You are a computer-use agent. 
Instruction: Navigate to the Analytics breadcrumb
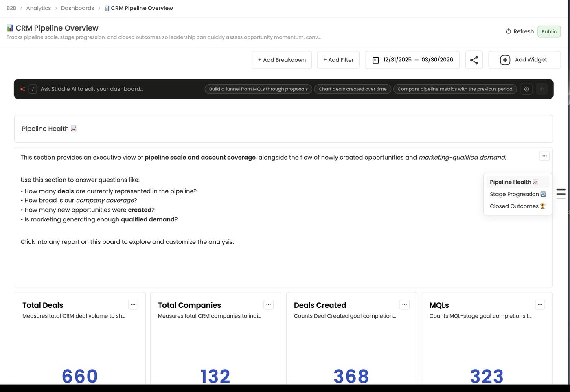pos(39,8)
